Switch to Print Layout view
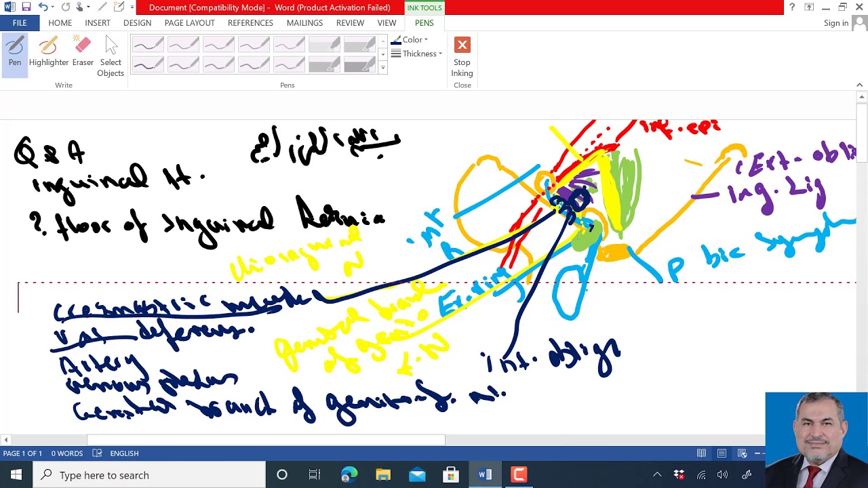Image resolution: width=868 pixels, height=488 pixels. 722,453
